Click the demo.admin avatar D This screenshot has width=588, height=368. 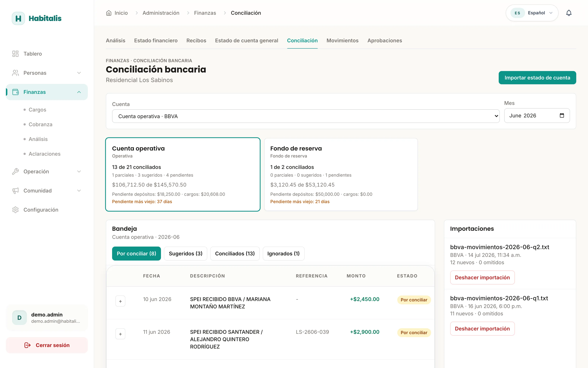coord(19,318)
